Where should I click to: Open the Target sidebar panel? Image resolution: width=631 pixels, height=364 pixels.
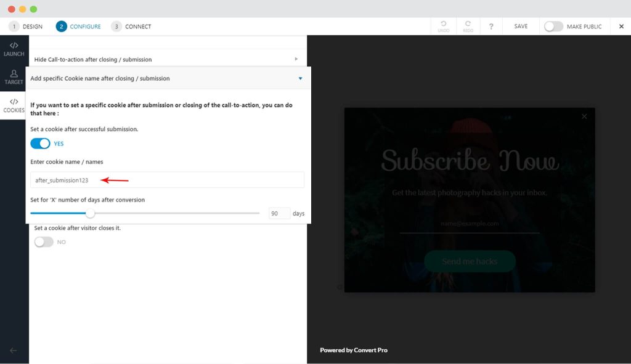14,77
